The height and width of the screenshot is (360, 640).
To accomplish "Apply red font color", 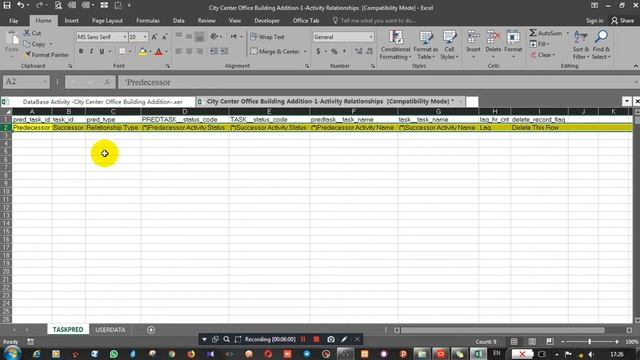I will (x=159, y=51).
